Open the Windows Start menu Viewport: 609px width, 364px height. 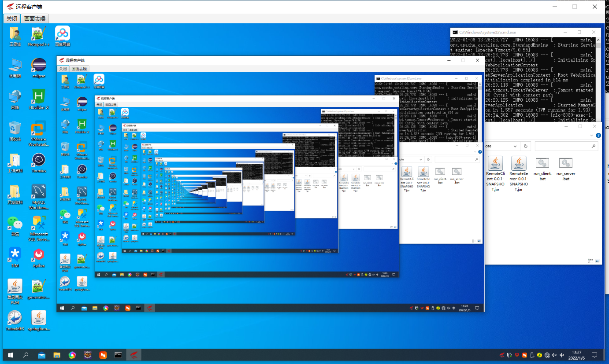(10, 355)
